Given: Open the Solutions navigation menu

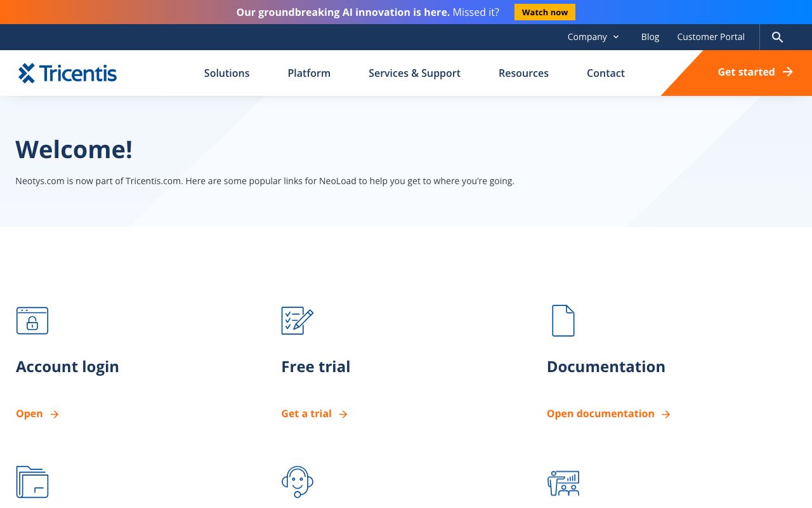Looking at the screenshot, I should (x=226, y=73).
